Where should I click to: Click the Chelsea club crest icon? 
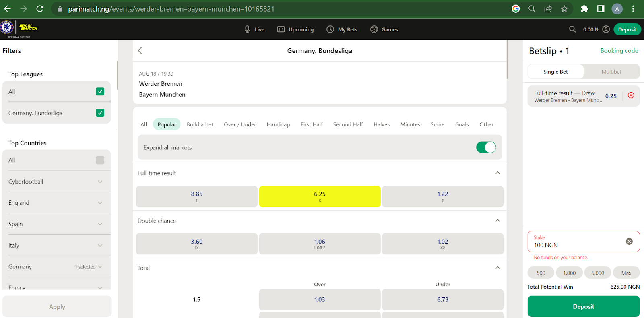click(x=6, y=27)
